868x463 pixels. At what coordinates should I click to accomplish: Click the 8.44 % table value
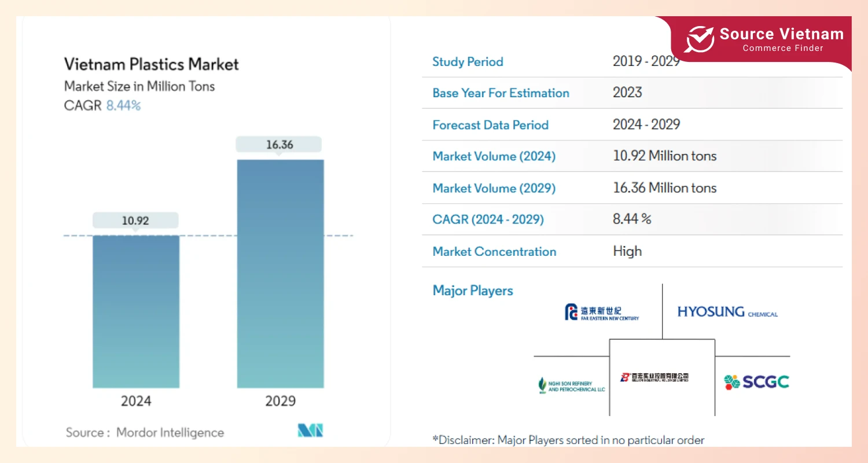pyautogui.click(x=632, y=219)
